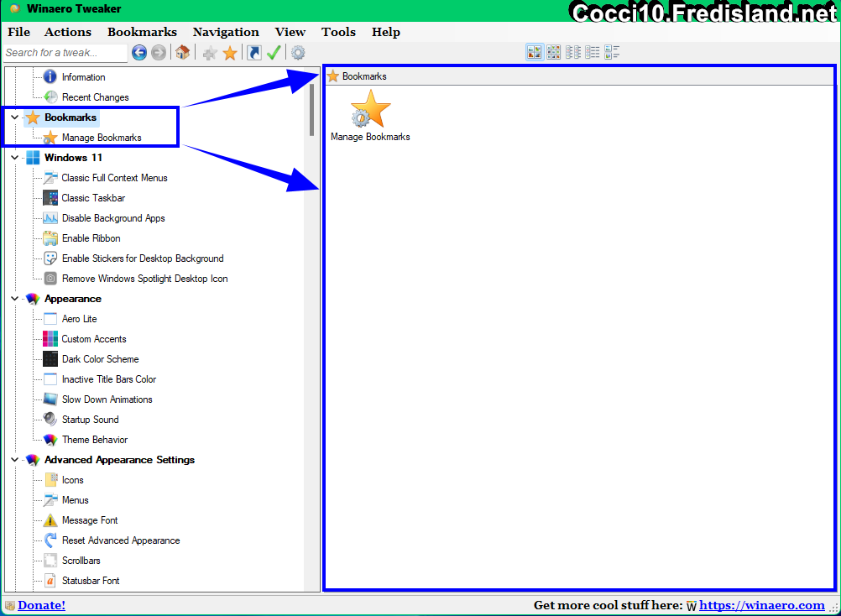Select the Menus entry
This screenshot has width=841, height=616.
point(75,500)
